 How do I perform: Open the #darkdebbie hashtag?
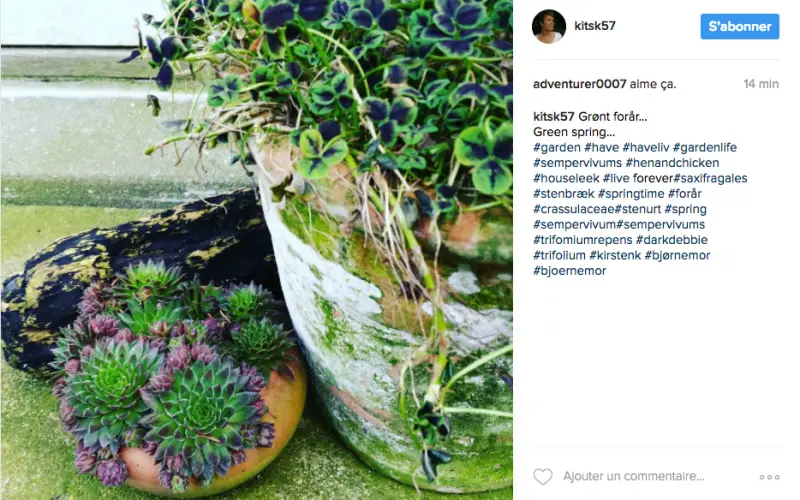point(672,240)
